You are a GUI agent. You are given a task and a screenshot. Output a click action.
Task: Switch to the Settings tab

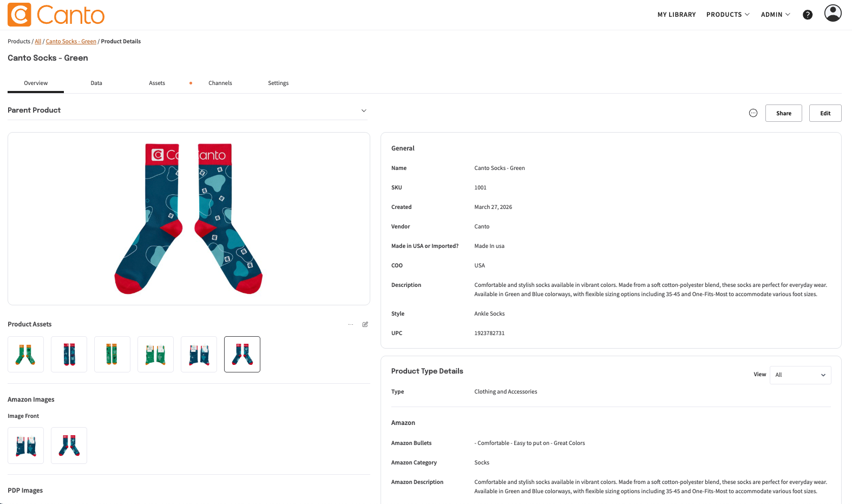point(278,83)
